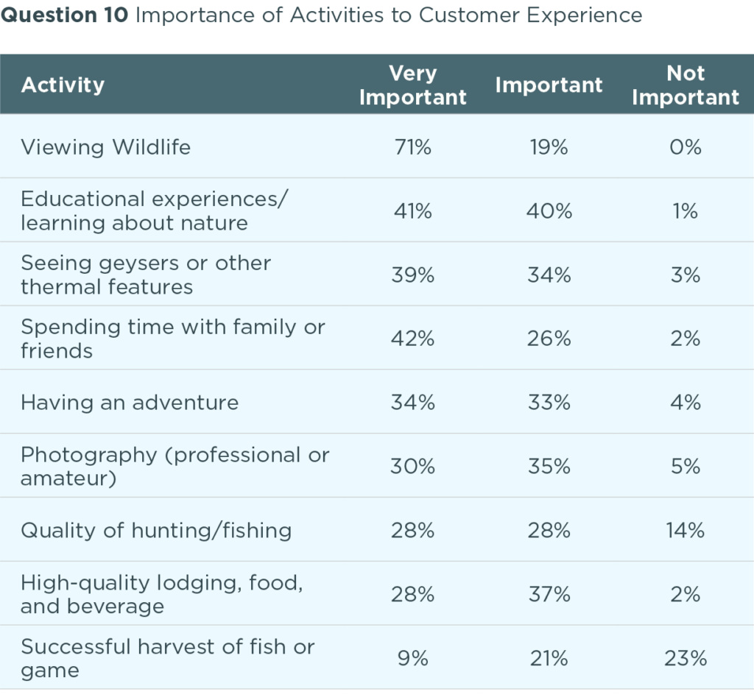Click the 26% cell for family or friends
The image size is (754, 700).
[549, 339]
